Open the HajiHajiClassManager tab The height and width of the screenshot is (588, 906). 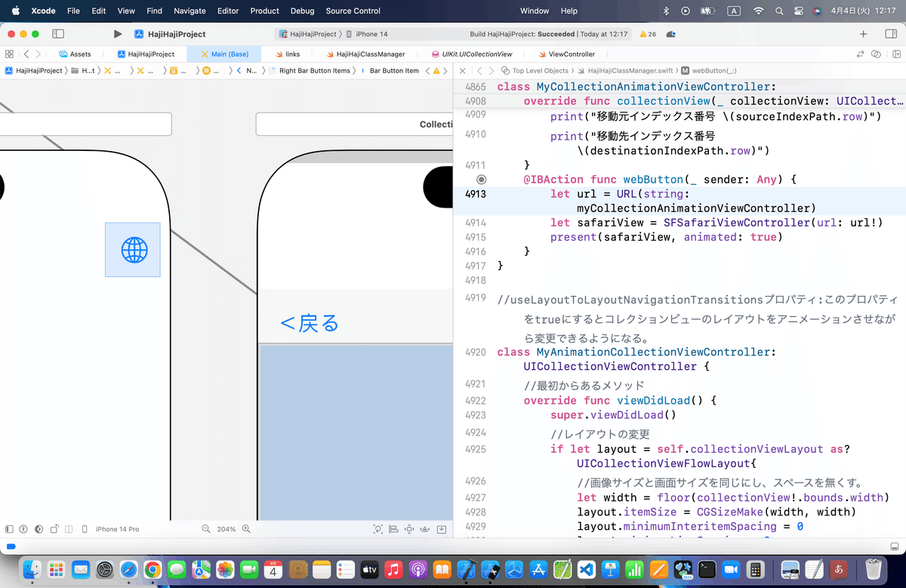365,54
